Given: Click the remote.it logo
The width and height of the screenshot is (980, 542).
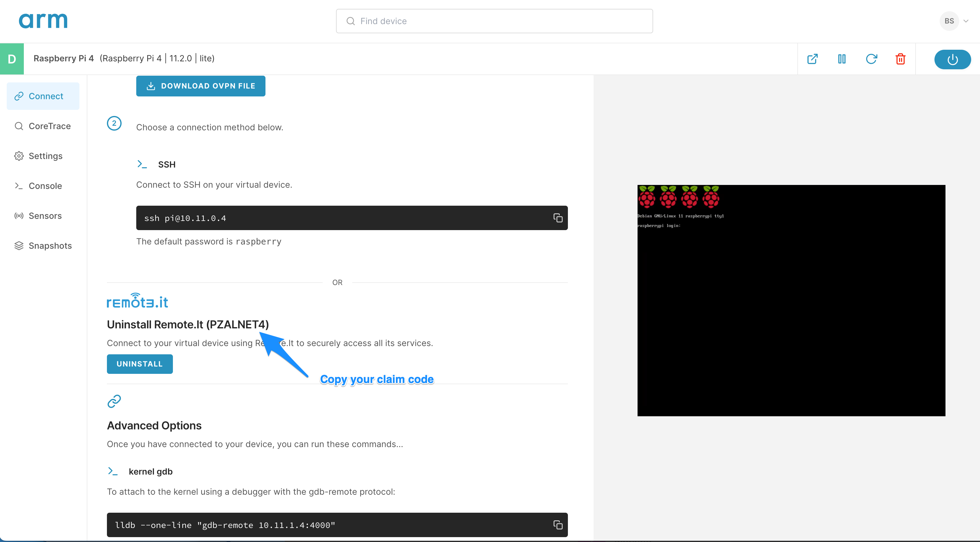Looking at the screenshot, I should point(137,301).
